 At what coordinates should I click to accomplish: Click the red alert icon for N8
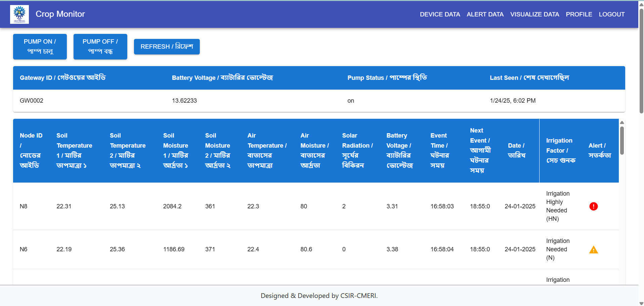593,206
